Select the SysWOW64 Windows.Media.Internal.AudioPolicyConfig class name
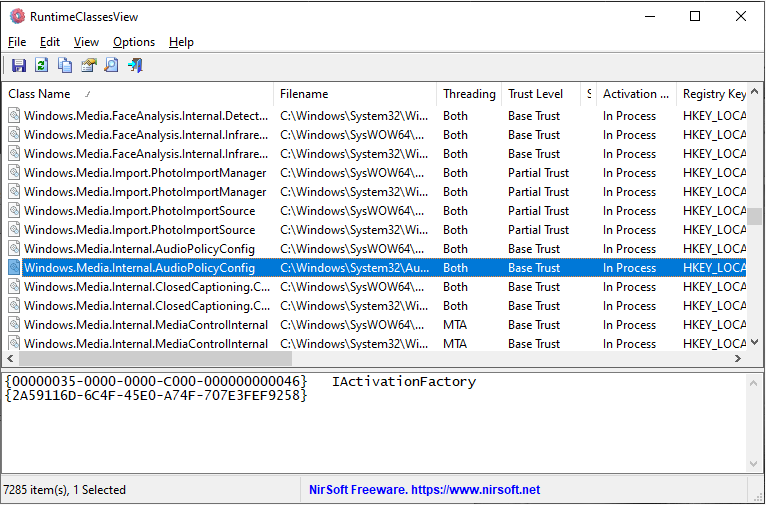This screenshot has height=505, width=766. pos(139,249)
